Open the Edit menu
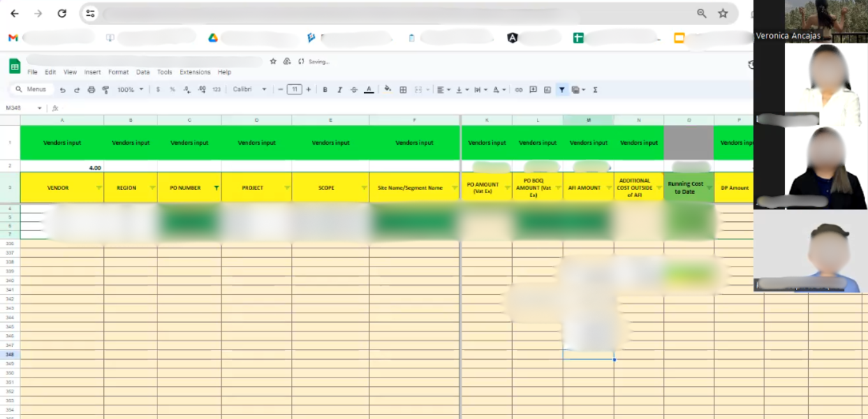868x419 pixels. [50, 72]
